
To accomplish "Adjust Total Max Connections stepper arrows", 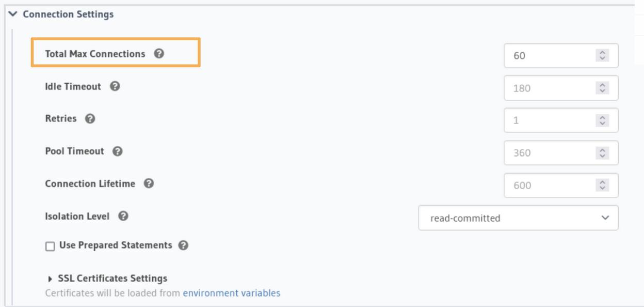I will (602, 55).
